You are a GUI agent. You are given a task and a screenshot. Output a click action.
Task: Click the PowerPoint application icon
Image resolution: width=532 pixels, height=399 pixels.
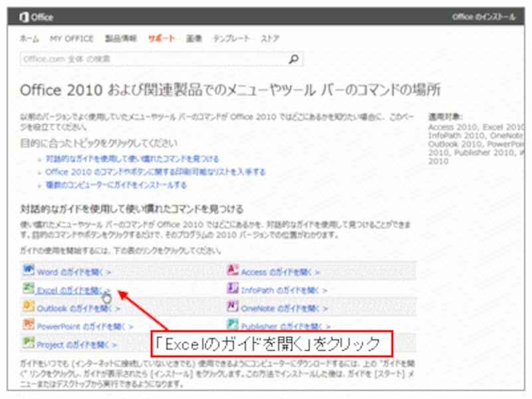[29, 325]
